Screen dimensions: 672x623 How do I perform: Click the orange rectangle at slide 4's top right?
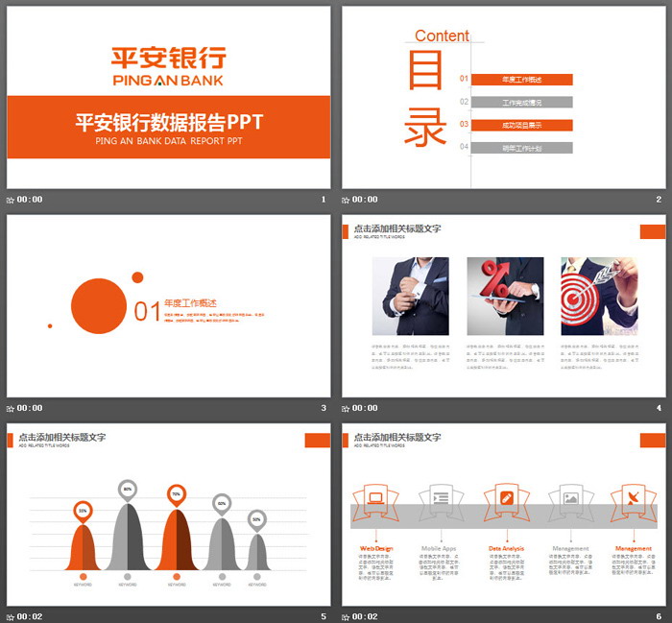point(652,231)
